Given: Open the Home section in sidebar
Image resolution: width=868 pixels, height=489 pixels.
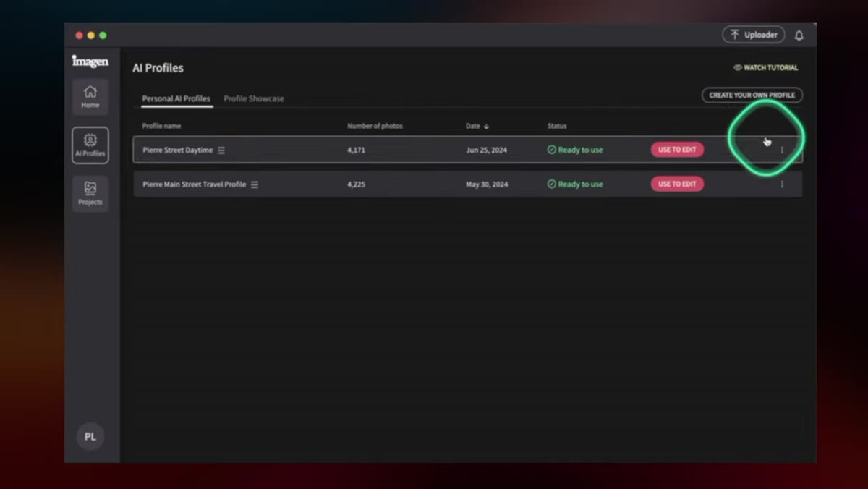Looking at the screenshot, I should [x=90, y=97].
